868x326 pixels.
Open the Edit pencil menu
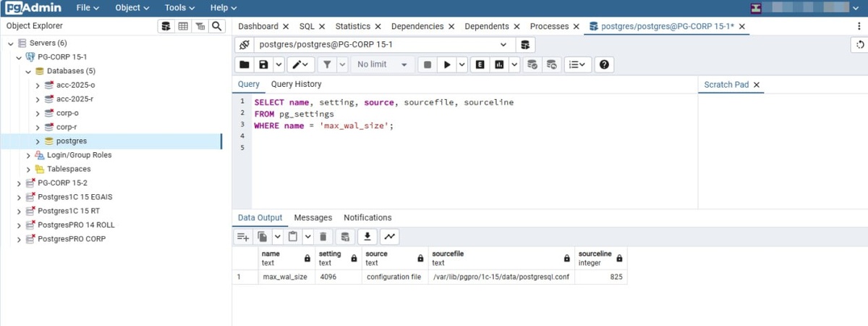(x=301, y=64)
